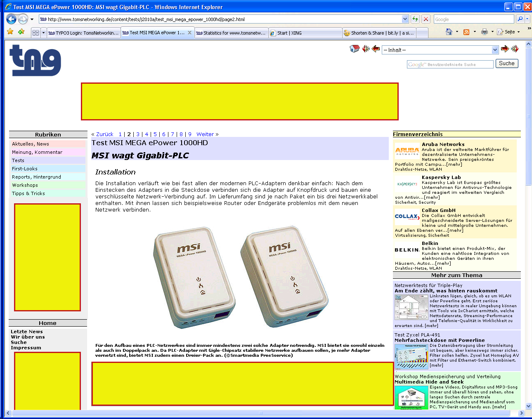This screenshot has width=532, height=419.
Task: Open the Home button dropdown arrow
Action: [x=457, y=32]
